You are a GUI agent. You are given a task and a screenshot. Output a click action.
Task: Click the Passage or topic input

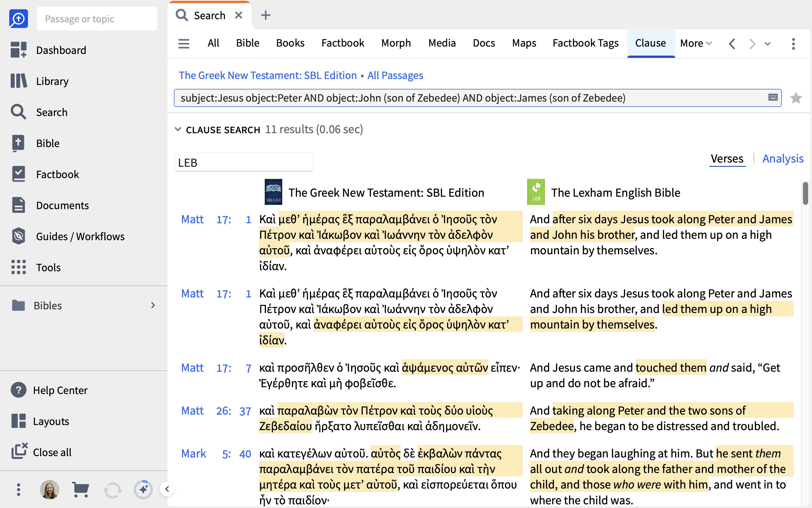[97, 19]
